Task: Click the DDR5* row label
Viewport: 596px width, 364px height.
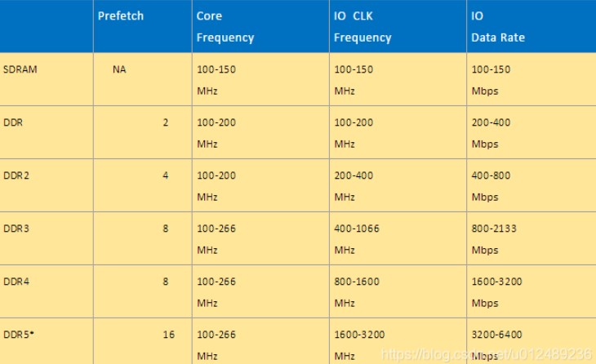Action: pos(19,335)
